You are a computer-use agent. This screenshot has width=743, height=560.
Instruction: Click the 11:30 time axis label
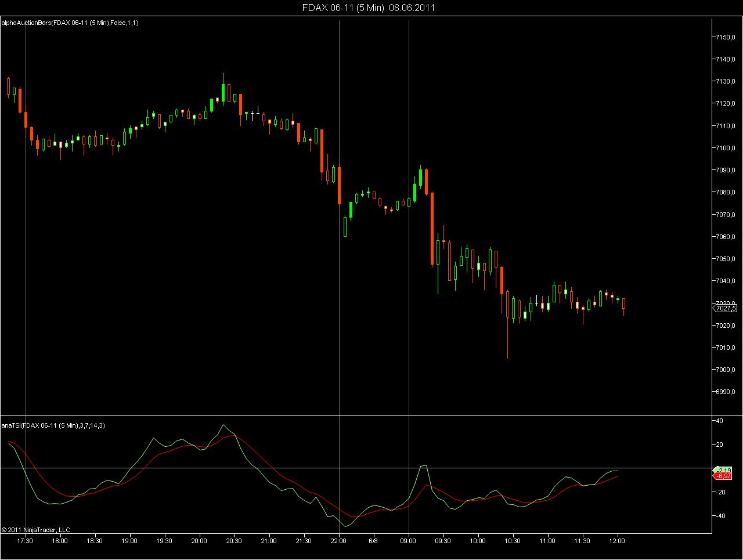pos(582,541)
